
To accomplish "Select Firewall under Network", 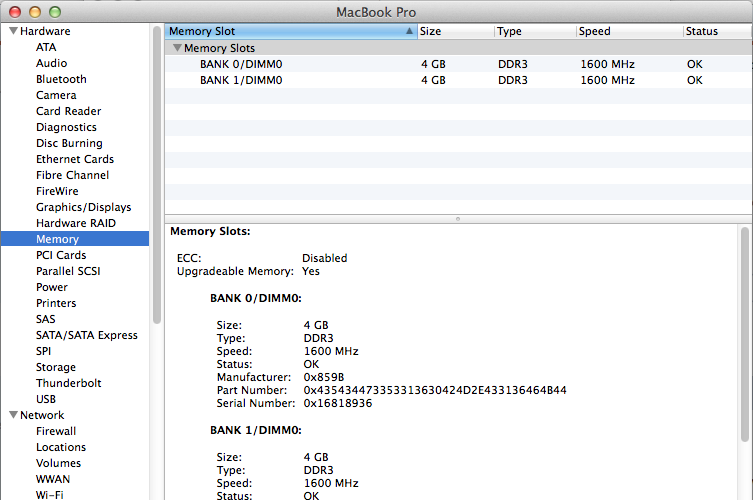I will (x=56, y=431).
